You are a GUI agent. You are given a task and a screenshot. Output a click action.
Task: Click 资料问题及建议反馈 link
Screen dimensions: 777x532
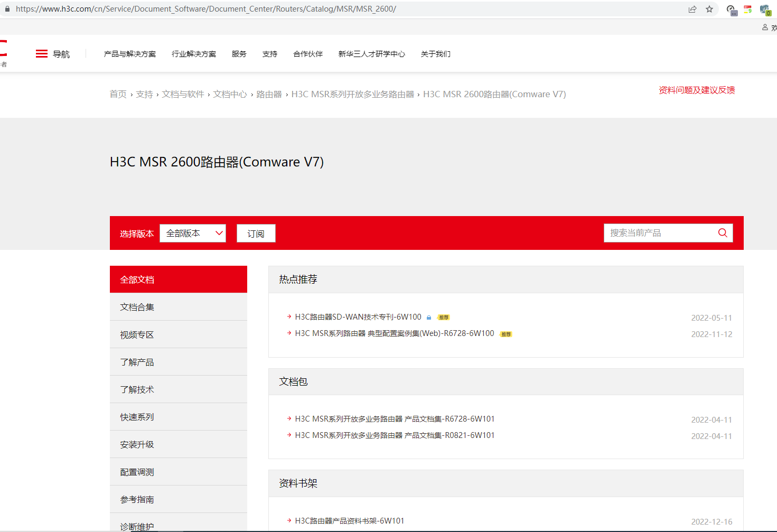697,90
